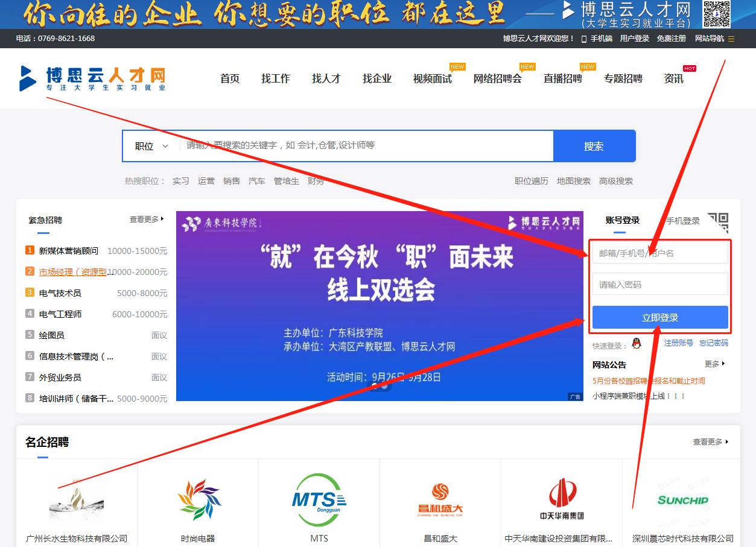The image size is (756, 547).
Task: Click the QQ penguin quick login icon
Action: click(636, 343)
